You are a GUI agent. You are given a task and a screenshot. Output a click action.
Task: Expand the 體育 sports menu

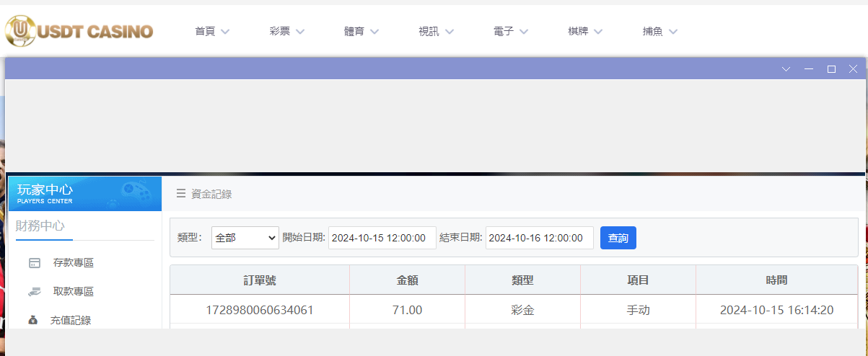pos(361,32)
